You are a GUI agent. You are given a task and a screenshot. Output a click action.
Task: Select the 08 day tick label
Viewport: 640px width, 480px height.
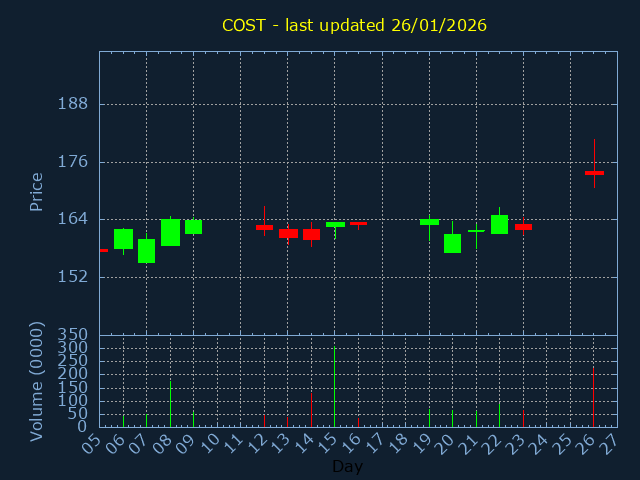point(162,443)
